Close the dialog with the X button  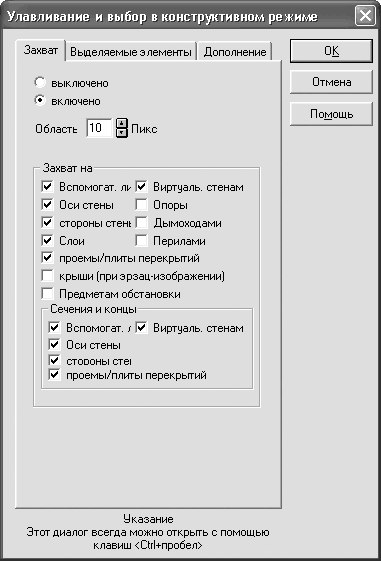365,16
